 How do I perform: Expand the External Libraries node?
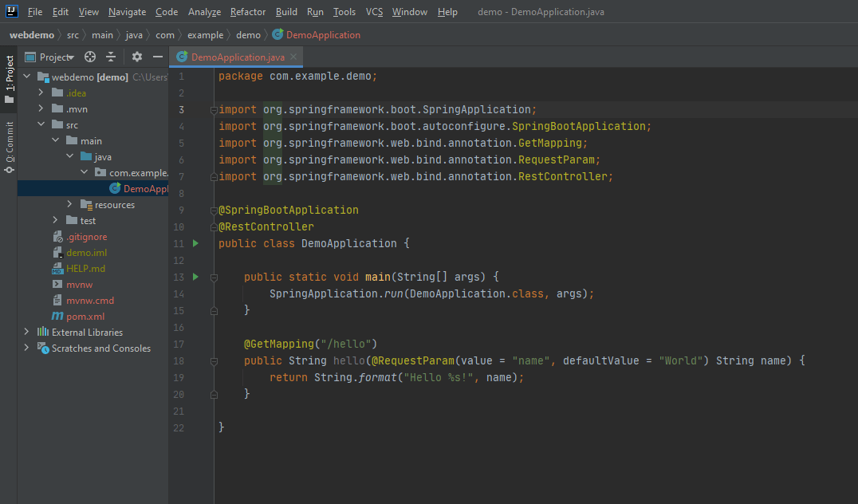click(26, 332)
